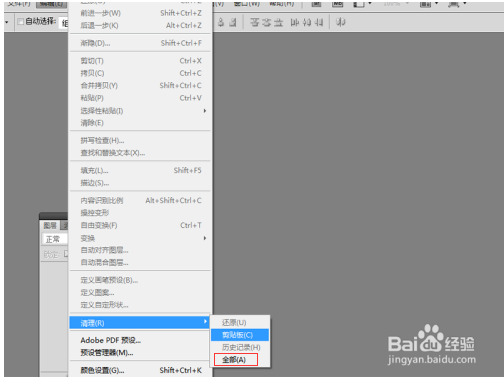Choose 颜色设置(G) menu item
The image size is (504, 382).
point(140,370)
